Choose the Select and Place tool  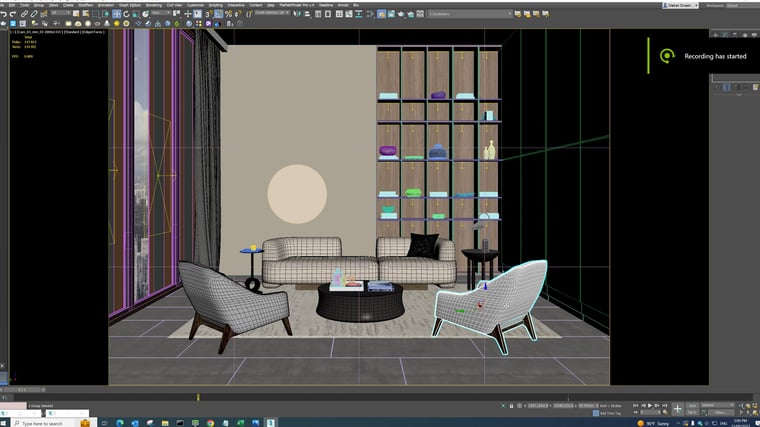point(145,14)
